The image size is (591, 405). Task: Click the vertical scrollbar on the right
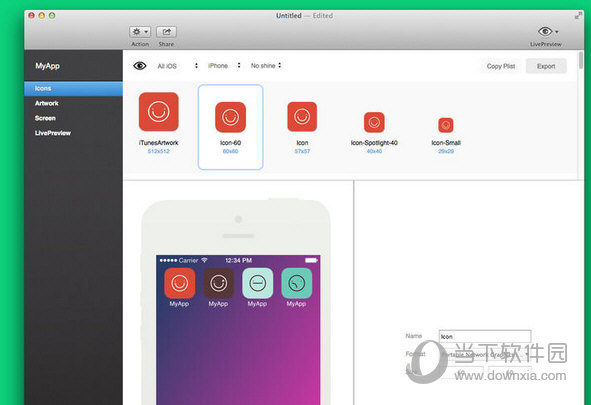pos(581,60)
